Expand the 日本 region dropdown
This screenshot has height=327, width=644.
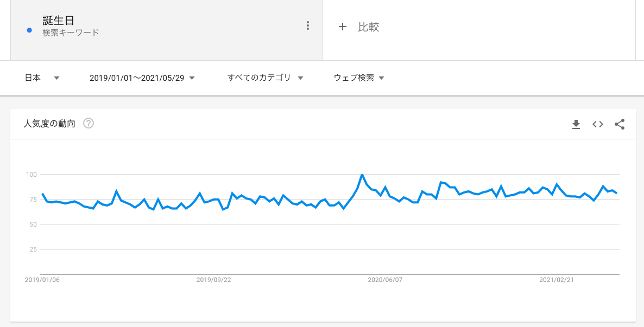click(42, 78)
